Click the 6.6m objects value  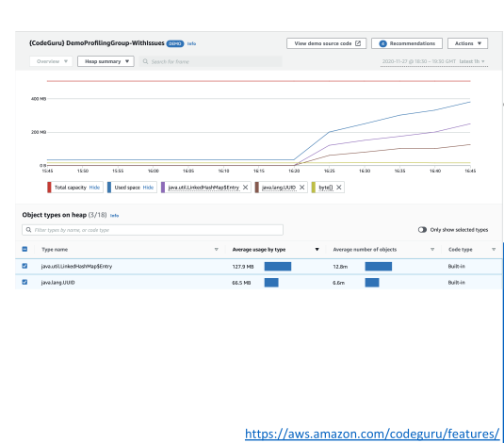339,283
